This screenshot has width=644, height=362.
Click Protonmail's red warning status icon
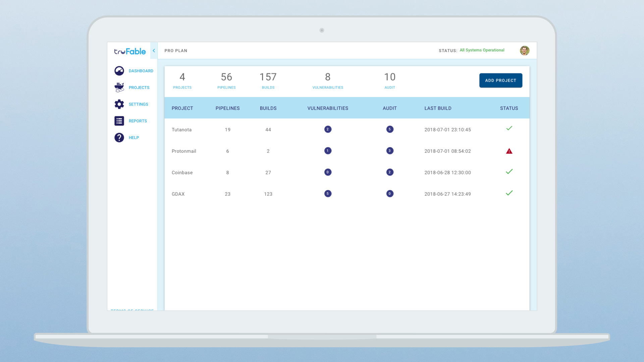pos(509,151)
